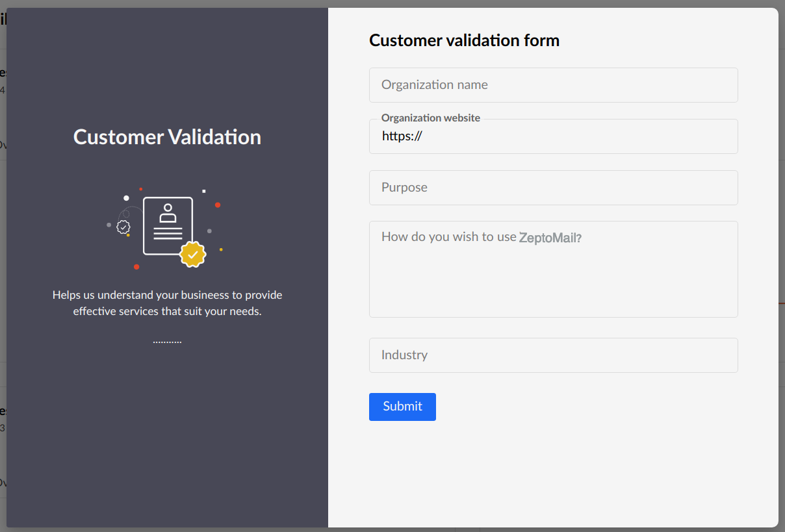
Task: Click the red dot right of the illustration
Action: (218, 205)
